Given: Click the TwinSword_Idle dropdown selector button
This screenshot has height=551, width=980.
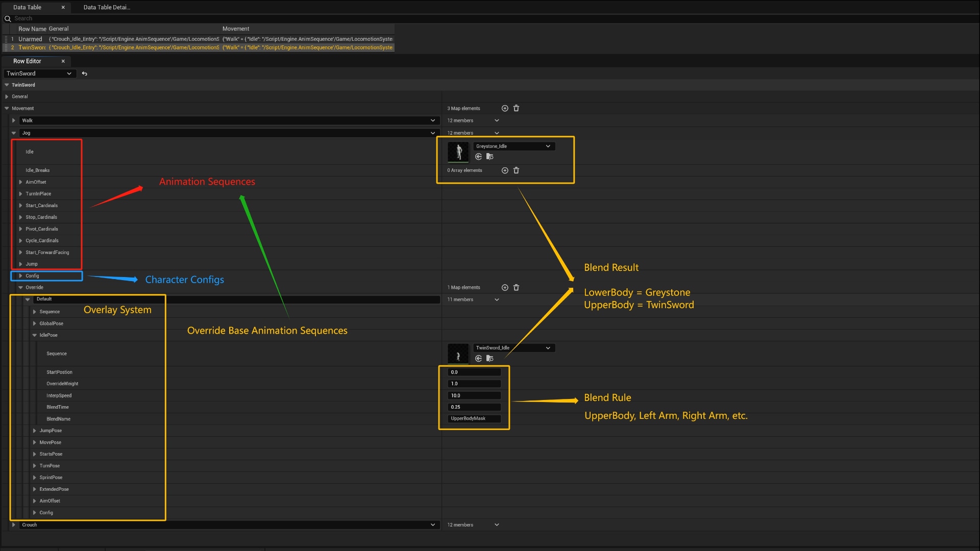Looking at the screenshot, I should click(x=547, y=348).
